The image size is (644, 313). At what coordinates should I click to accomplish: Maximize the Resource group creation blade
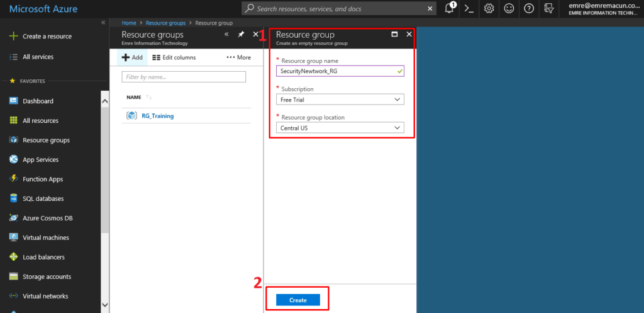[x=395, y=35]
